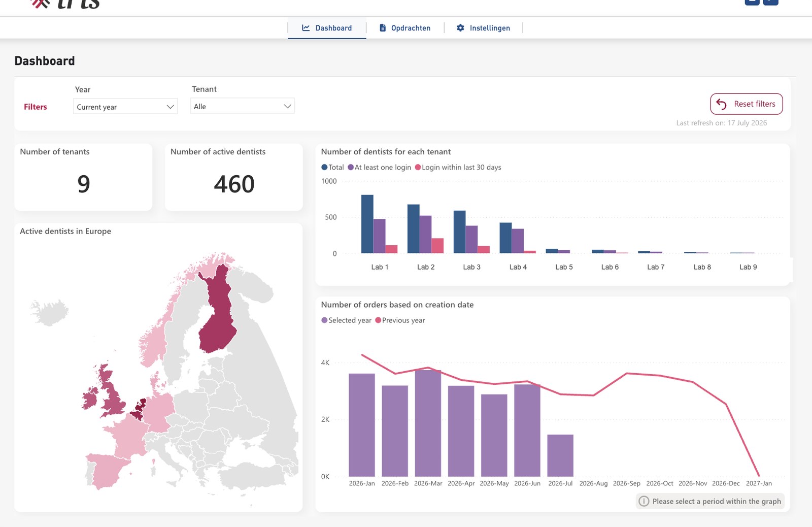Click the Lab 9 axis label
812x527 pixels.
748,267
